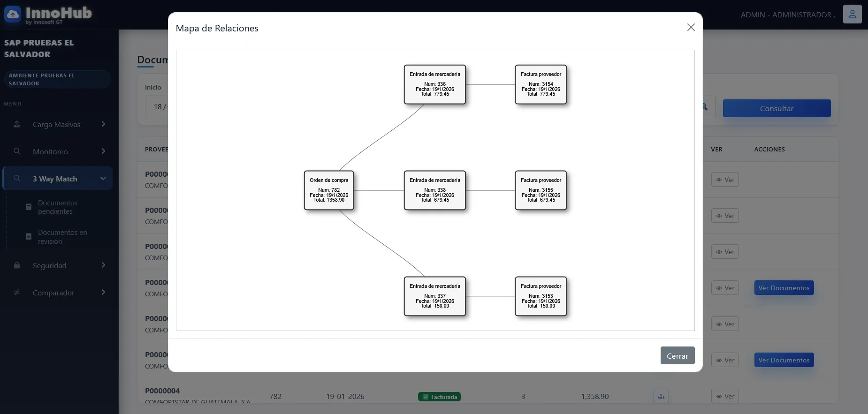Click the relationship map icon in row 782
Screen dimensions: 868x414
(x=661, y=396)
